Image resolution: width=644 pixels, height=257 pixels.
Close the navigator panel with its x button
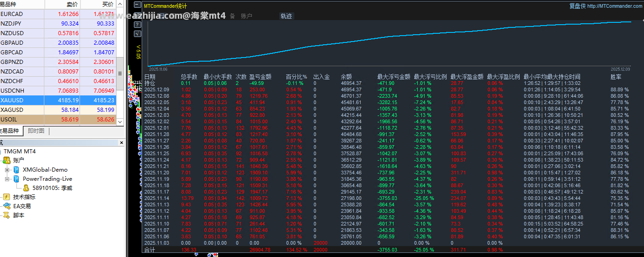(x=121, y=143)
